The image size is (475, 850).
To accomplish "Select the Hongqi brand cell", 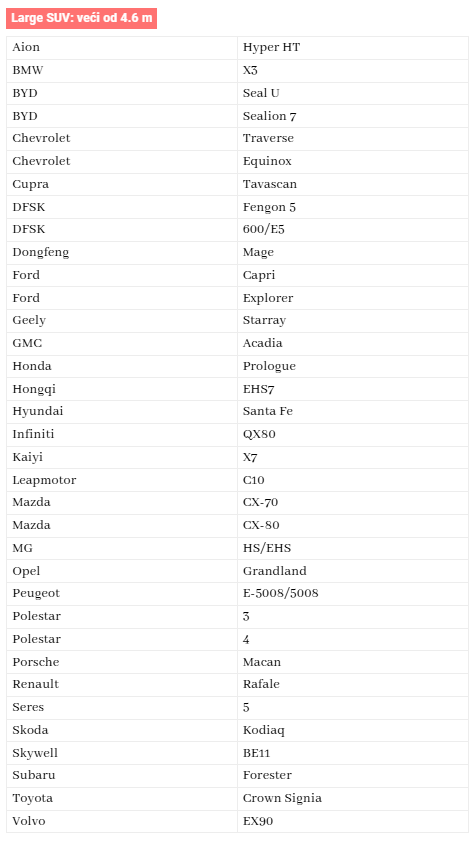I will coord(122,389).
